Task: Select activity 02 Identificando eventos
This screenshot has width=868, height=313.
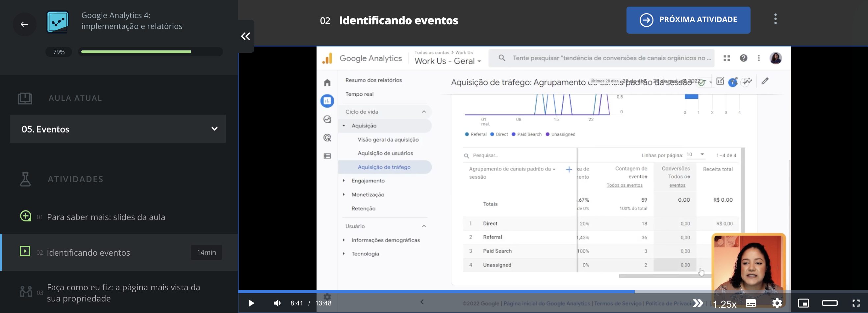Action: (119, 252)
